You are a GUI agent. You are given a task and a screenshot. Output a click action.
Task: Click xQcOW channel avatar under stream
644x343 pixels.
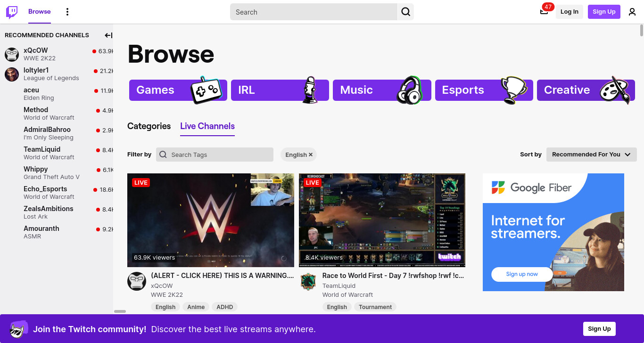click(x=137, y=281)
